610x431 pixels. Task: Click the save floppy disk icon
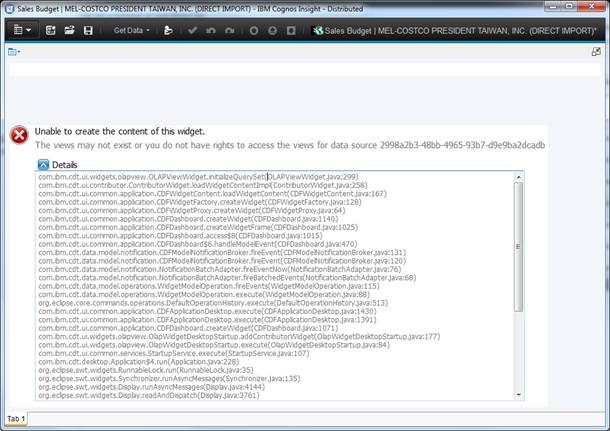[88, 30]
